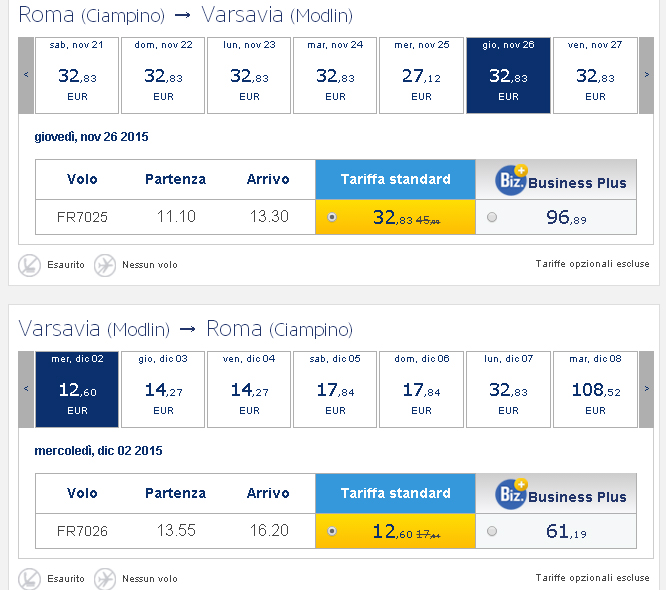Show later return dates with right arrow
The height and width of the screenshot is (590, 666).
point(646,389)
